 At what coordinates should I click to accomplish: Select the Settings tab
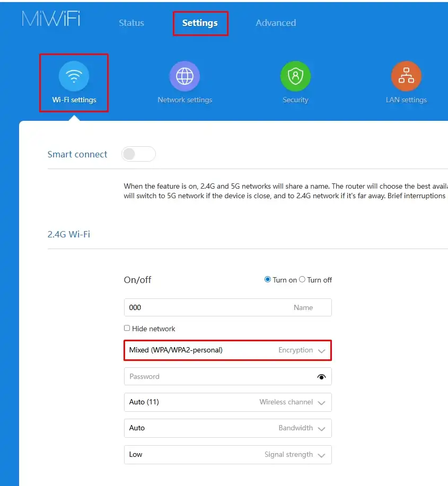(x=200, y=23)
